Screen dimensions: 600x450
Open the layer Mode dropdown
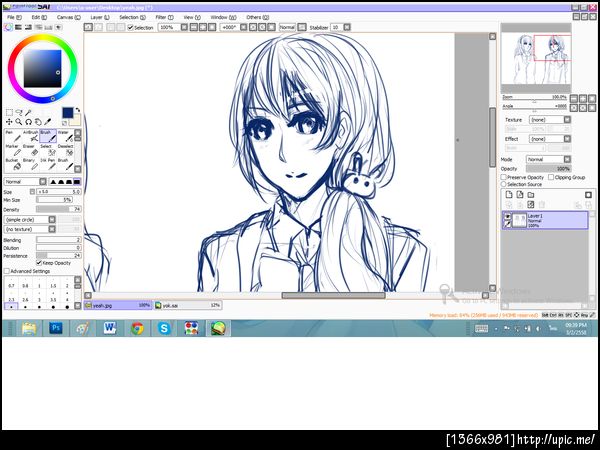coord(548,159)
